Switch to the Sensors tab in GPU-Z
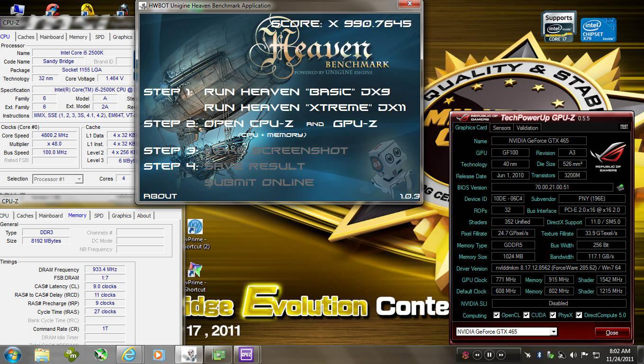The height and width of the screenshot is (364, 644). coord(501,127)
